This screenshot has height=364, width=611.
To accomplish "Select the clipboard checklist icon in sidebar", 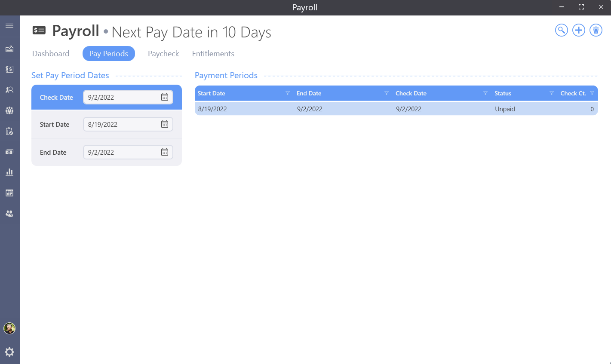I will coord(9,131).
